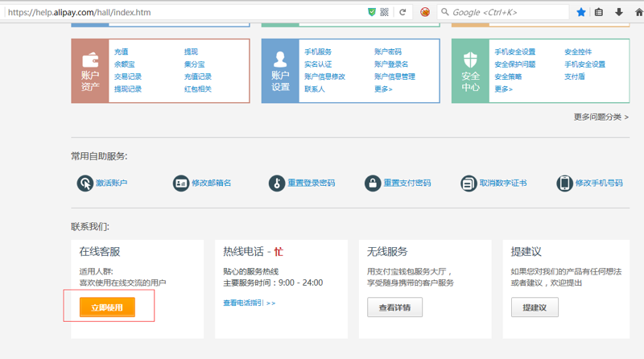Click the 账户资产 wallet icon tile
The height and width of the screenshot is (359, 644).
click(90, 71)
